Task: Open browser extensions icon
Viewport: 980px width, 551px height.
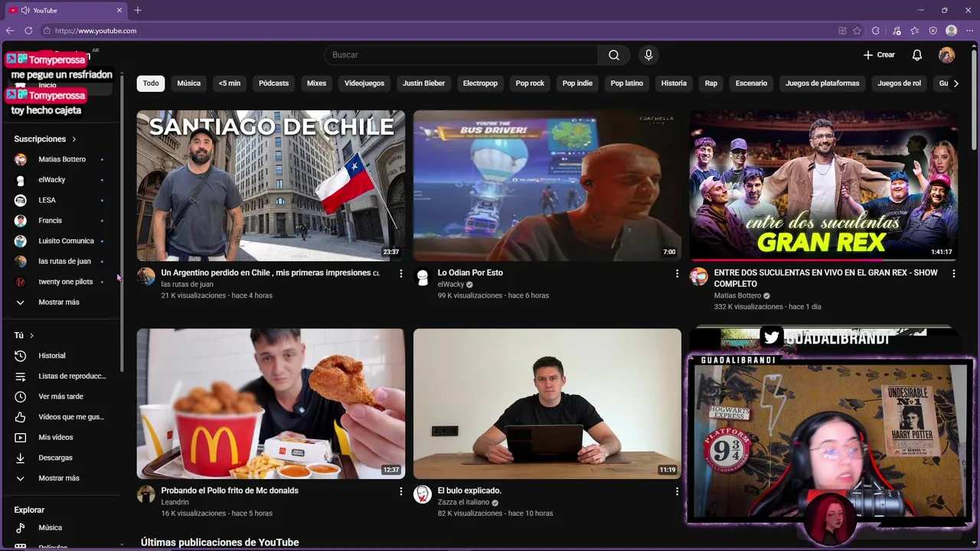Action: coord(875,31)
